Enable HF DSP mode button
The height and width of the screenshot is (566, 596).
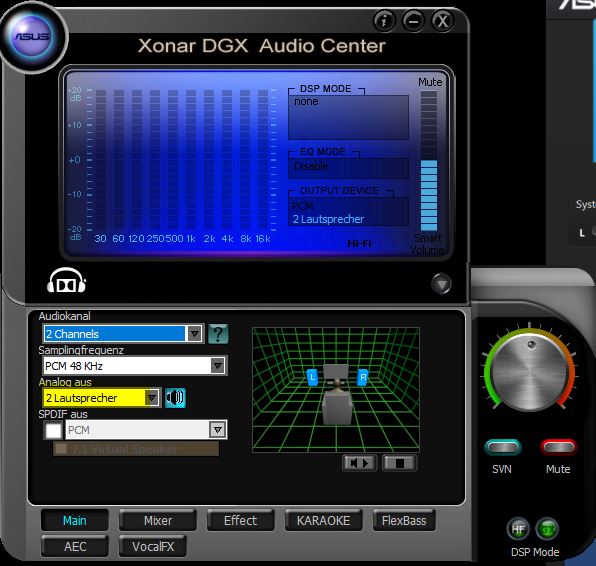[518, 529]
